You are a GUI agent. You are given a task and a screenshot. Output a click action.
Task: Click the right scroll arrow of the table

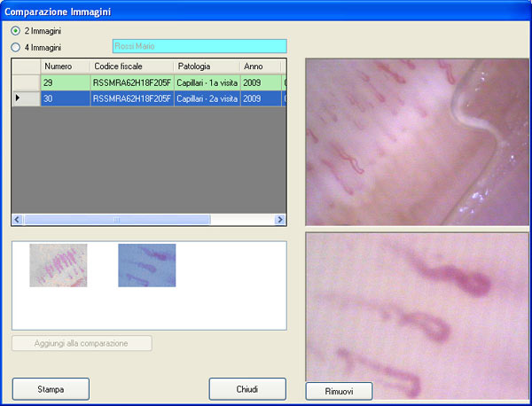tap(280, 220)
